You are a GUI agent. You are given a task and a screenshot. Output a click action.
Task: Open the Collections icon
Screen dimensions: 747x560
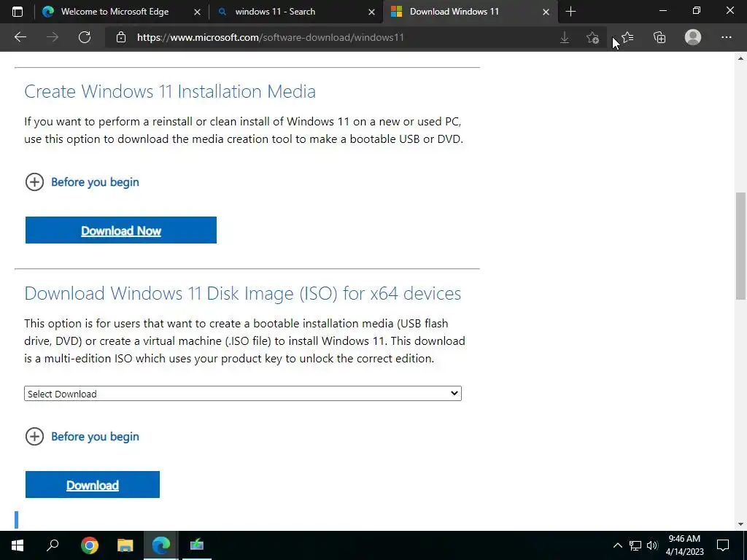tap(659, 37)
